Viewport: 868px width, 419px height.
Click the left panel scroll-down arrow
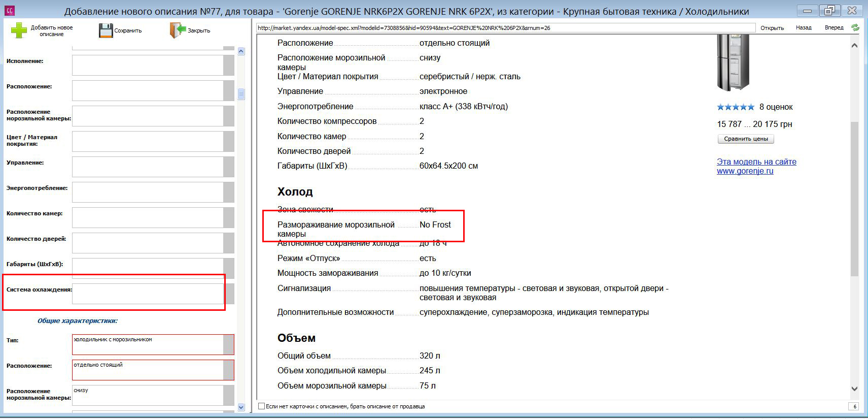click(241, 407)
